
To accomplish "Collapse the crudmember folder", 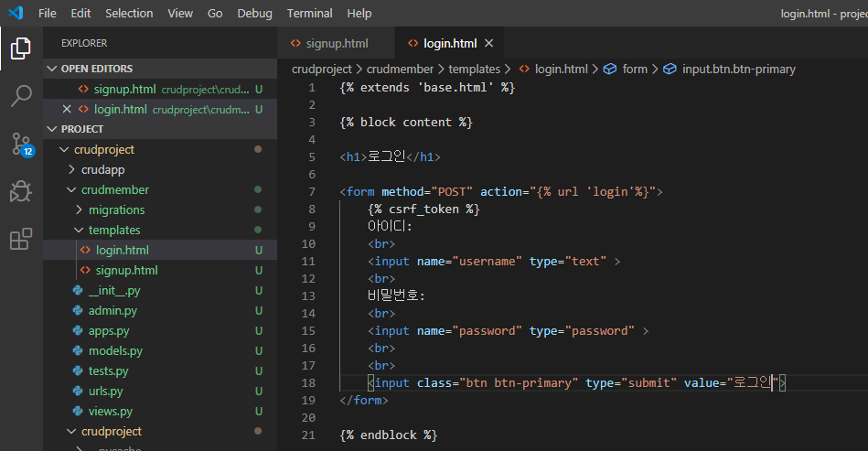I will (x=160, y=189).
